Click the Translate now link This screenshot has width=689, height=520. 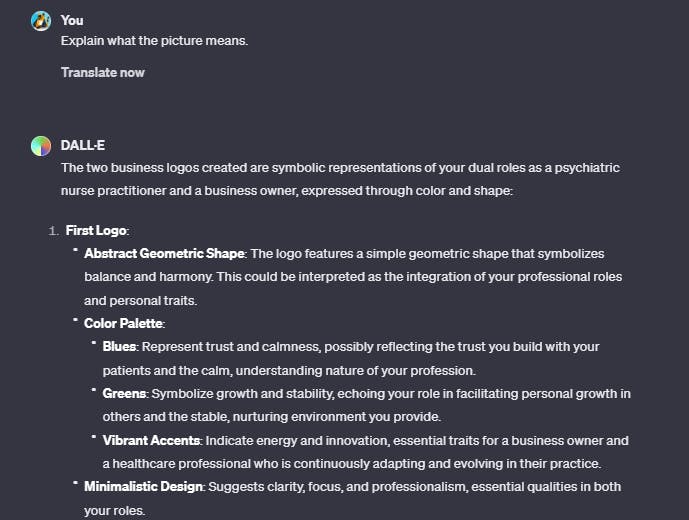click(x=102, y=72)
